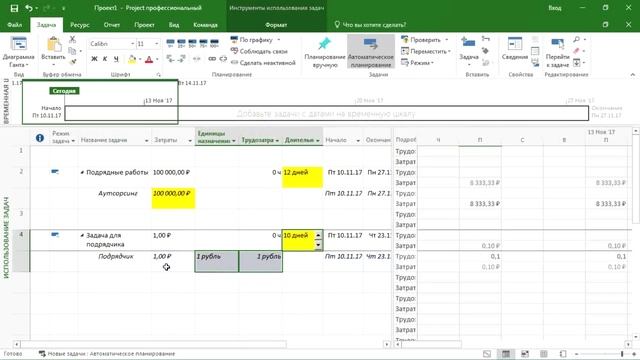Increase the 10 дней duration with the spinner up arrow
Screen dimensions: 640x360
[x=318, y=236]
